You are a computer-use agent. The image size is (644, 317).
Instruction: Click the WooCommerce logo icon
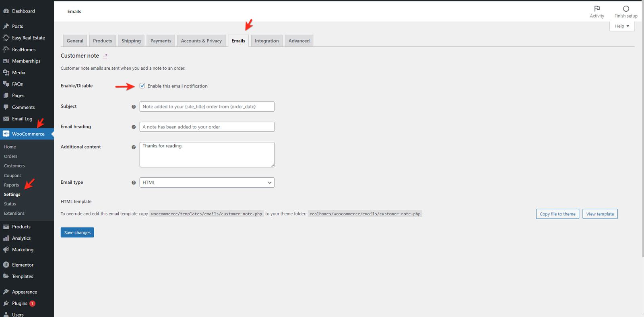pyautogui.click(x=6, y=134)
